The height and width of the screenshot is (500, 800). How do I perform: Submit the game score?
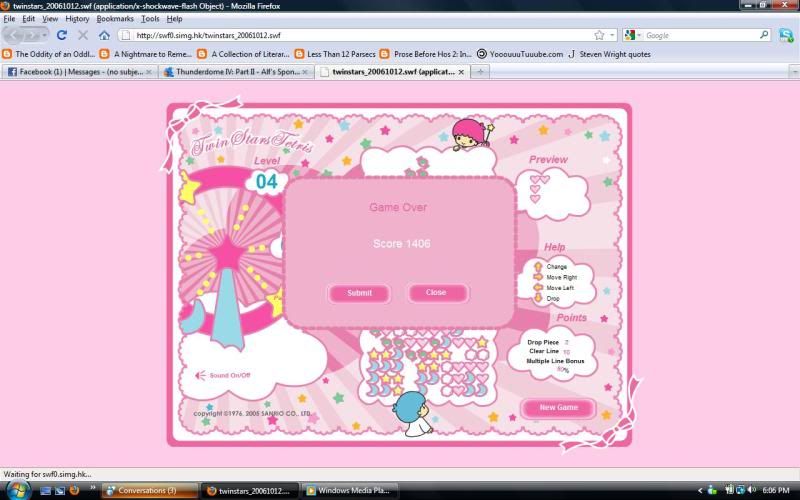pyautogui.click(x=359, y=293)
